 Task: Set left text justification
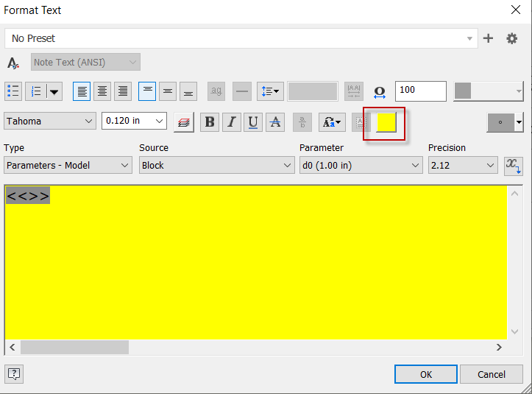click(x=82, y=91)
